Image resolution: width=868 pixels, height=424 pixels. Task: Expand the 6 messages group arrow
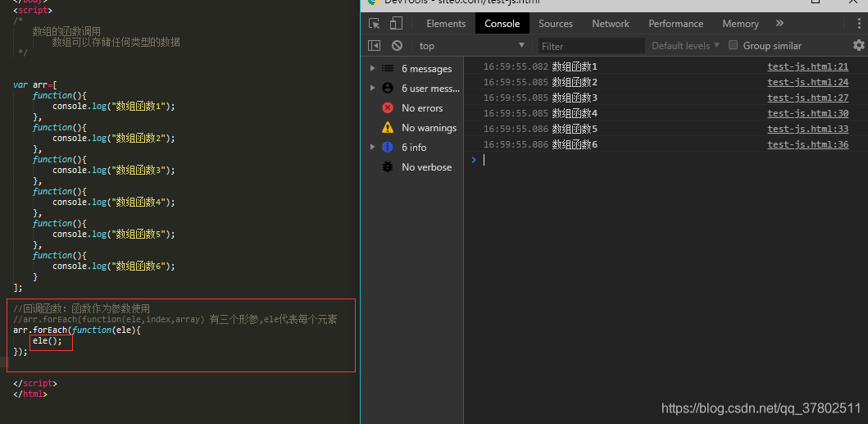tap(373, 68)
